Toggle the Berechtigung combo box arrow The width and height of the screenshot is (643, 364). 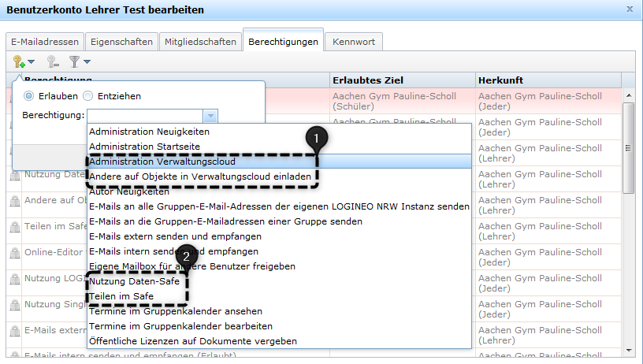(x=210, y=116)
